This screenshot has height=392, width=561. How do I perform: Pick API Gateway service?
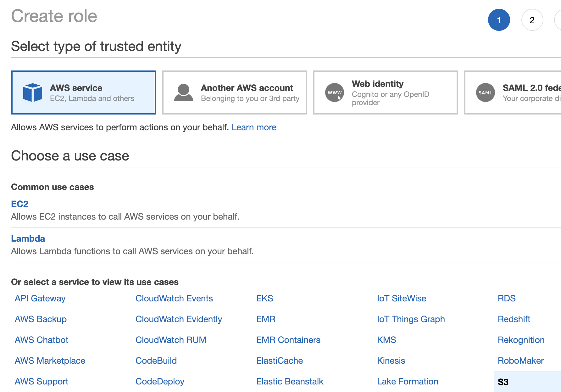tap(40, 298)
